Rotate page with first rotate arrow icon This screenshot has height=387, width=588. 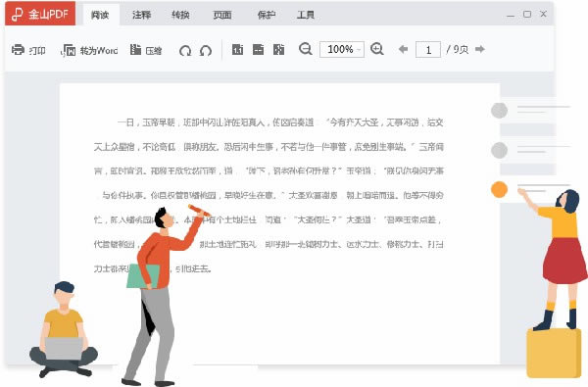[x=185, y=50]
